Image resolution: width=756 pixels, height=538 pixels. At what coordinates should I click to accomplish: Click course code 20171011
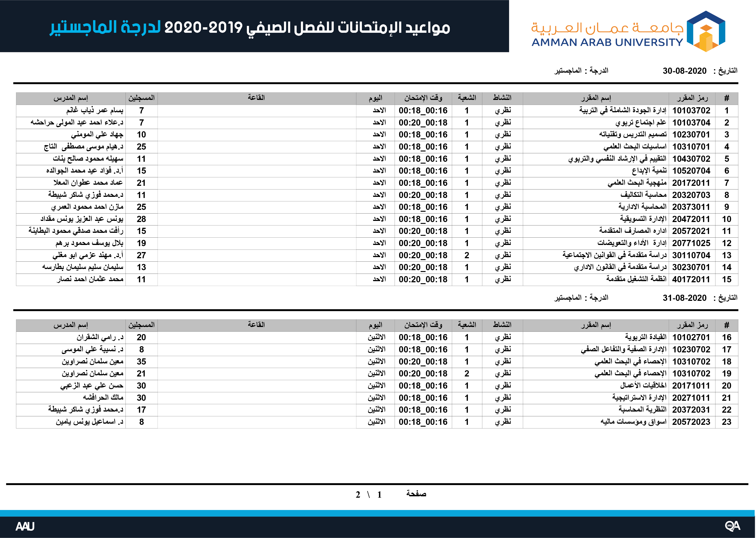point(691,386)
